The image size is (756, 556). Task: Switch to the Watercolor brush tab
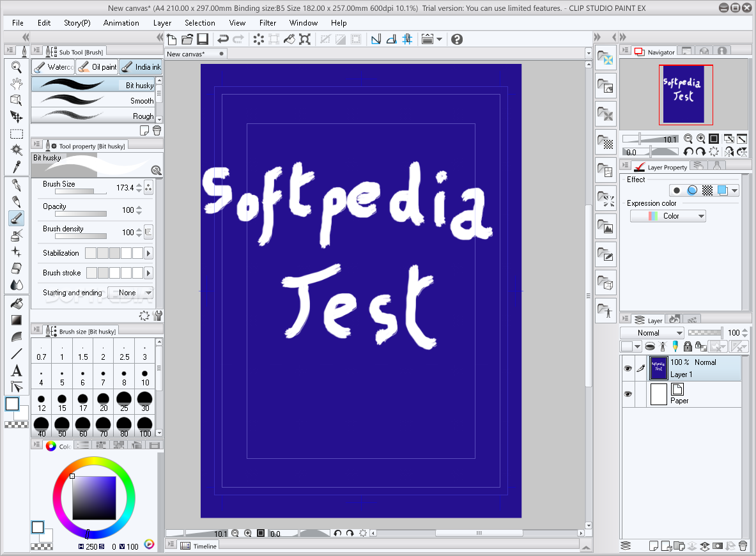point(54,67)
